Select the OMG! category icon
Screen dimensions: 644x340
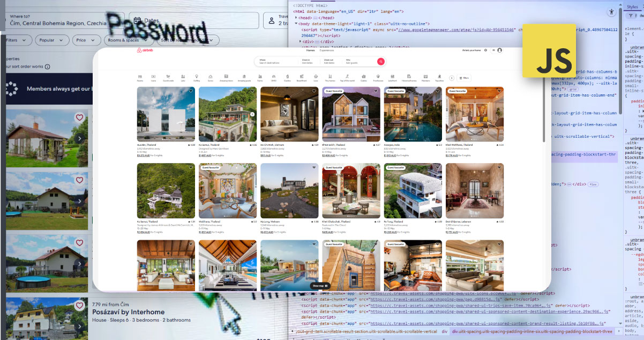pyautogui.click(x=273, y=77)
